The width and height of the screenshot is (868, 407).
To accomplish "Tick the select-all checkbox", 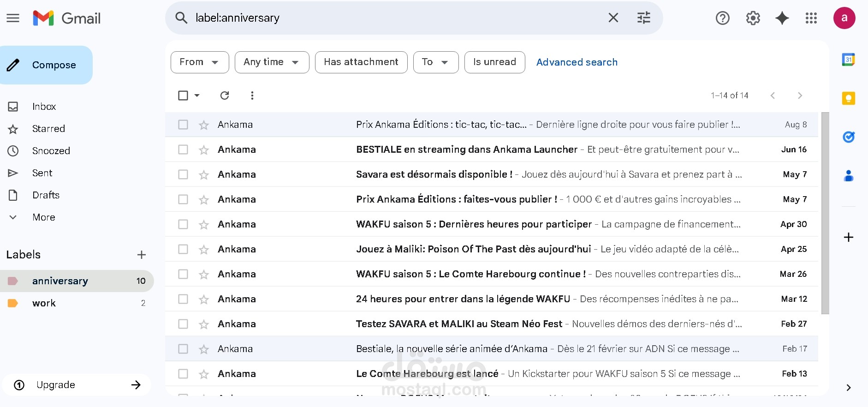I will [x=183, y=96].
